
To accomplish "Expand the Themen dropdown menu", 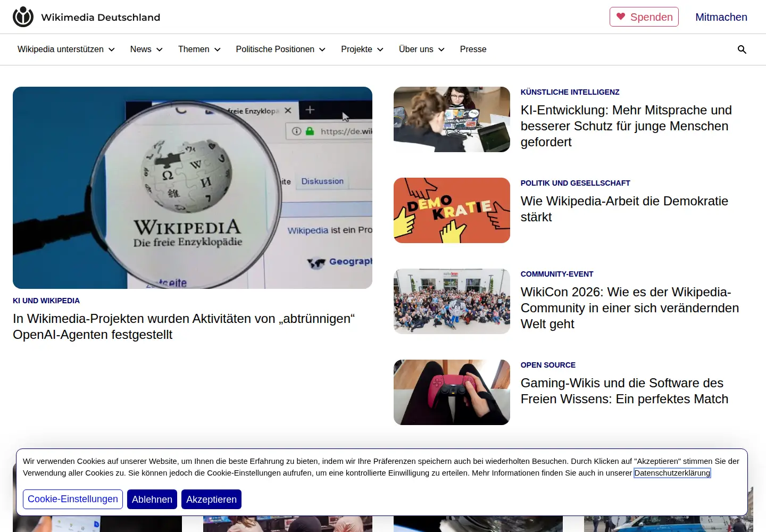I will click(x=199, y=49).
